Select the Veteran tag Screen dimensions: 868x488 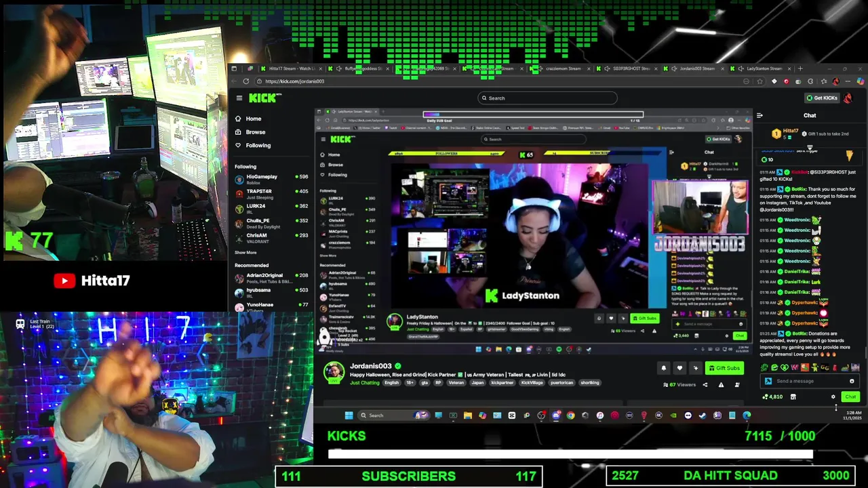(x=456, y=383)
